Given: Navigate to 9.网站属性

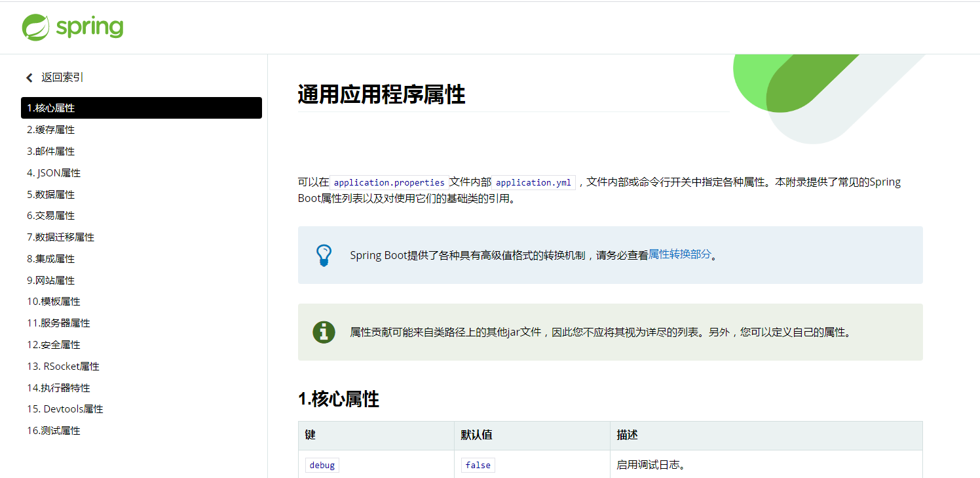Looking at the screenshot, I should [51, 281].
